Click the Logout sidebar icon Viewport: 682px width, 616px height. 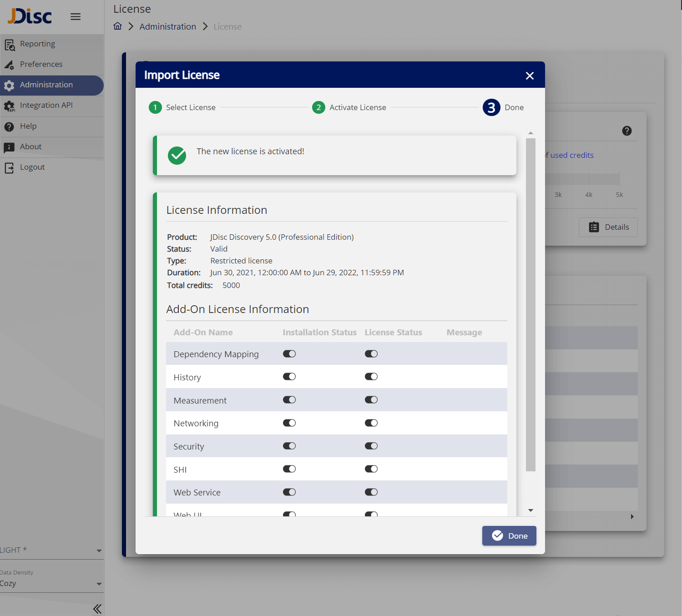(x=9, y=168)
